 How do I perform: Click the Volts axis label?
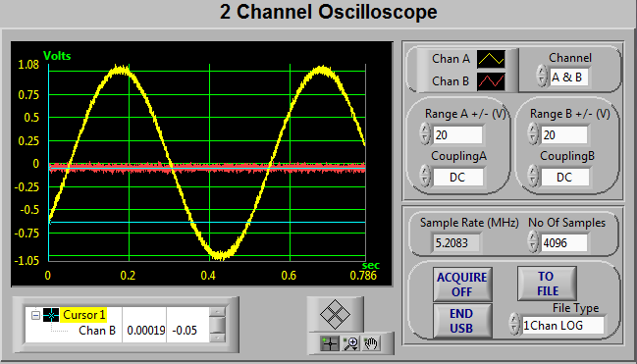[57, 56]
